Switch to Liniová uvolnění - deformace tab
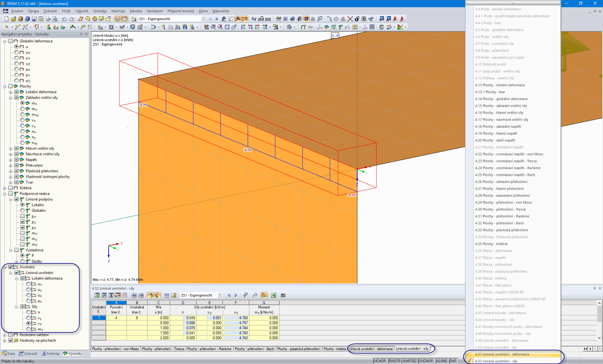 371,349
